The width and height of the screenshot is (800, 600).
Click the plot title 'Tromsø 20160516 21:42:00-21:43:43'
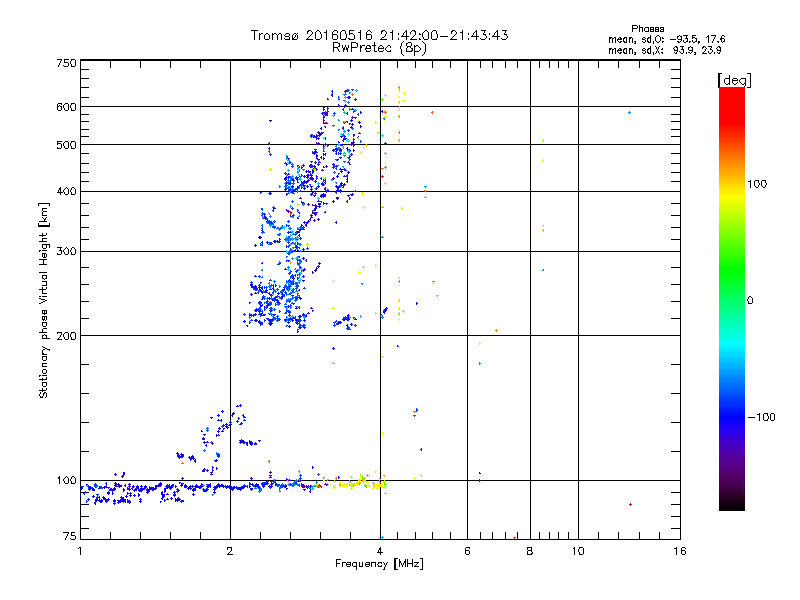point(379,35)
